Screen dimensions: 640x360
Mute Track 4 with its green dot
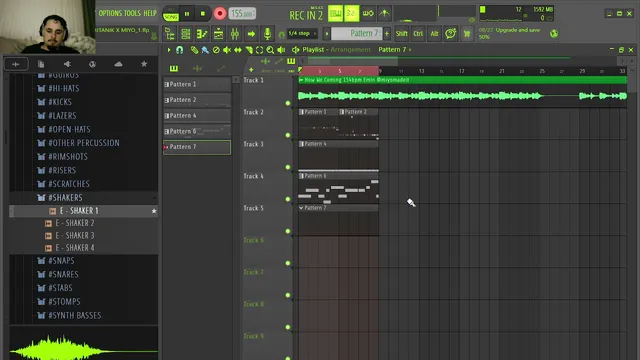point(288,199)
